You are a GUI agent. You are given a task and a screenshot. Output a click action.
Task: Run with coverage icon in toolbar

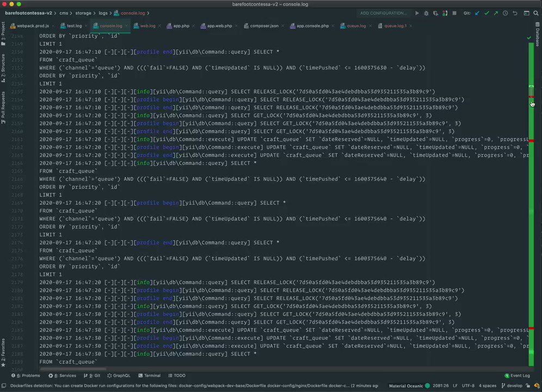[x=435, y=13]
